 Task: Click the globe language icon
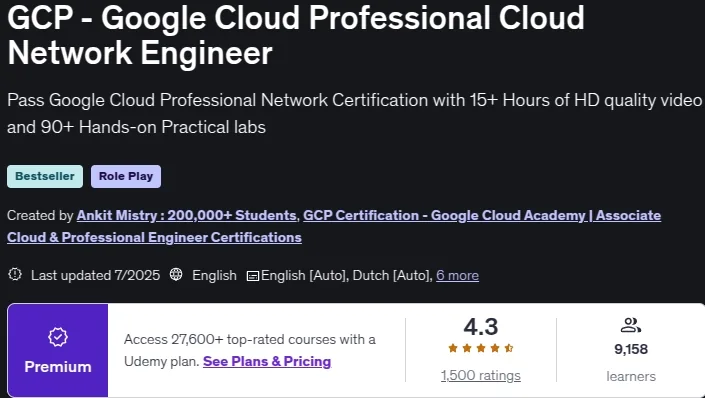176,274
